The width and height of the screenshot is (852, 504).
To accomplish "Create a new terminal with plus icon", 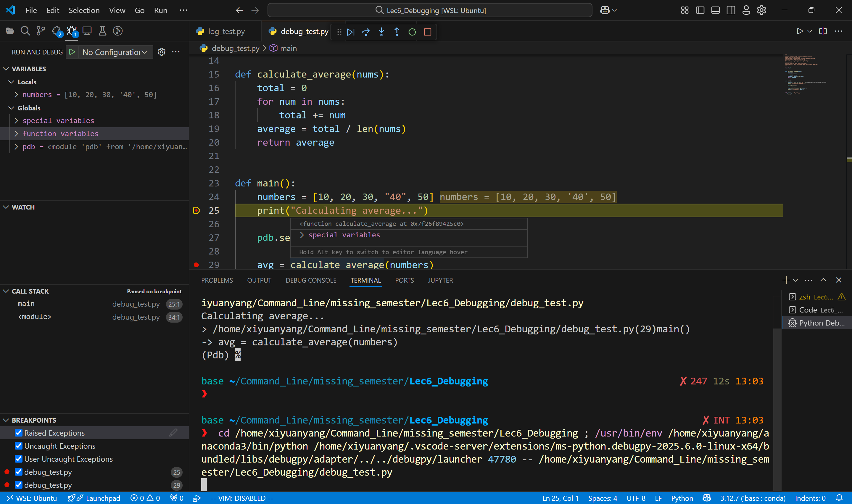I will click(x=786, y=280).
